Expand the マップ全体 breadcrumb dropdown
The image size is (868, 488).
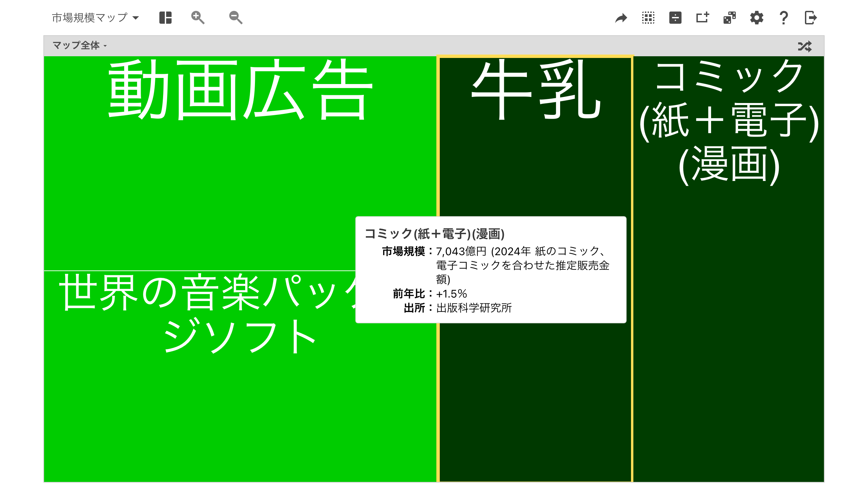click(80, 45)
